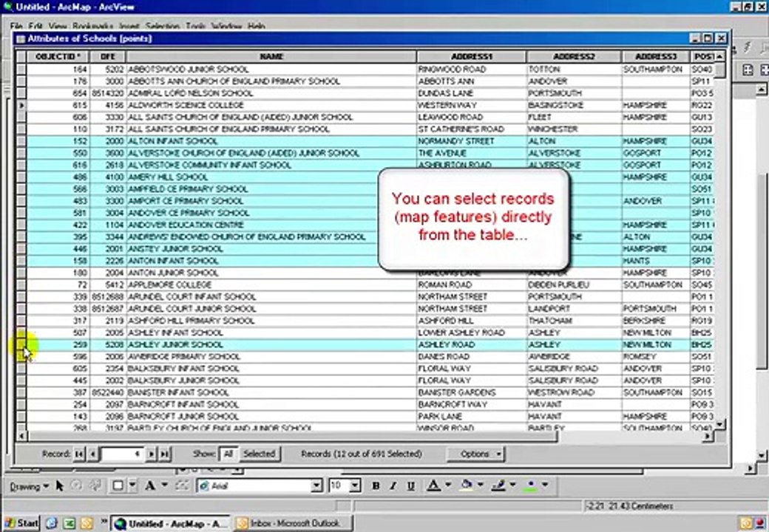Toggle row selector for ALTON INFANT SCHOOL
This screenshot has height=532, width=769.
coord(21,141)
